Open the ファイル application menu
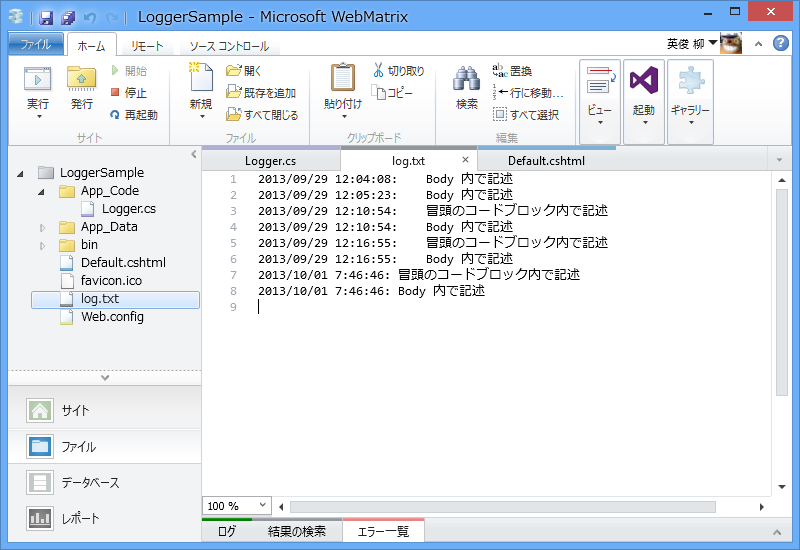Image resolution: width=800 pixels, height=550 pixels. (x=36, y=44)
